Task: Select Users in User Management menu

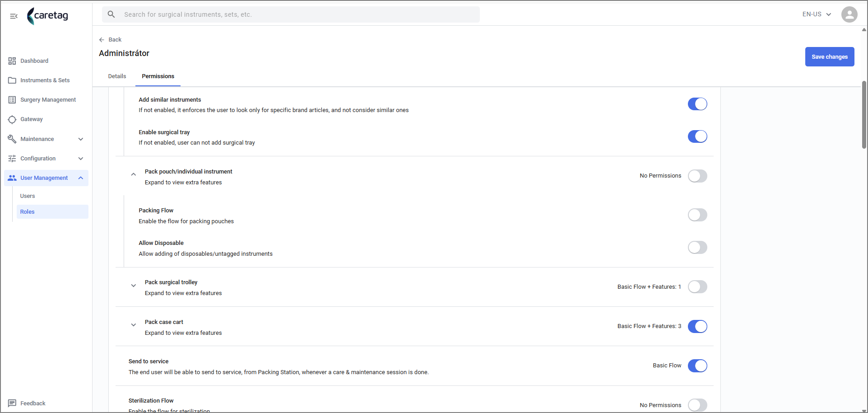Action: click(x=28, y=196)
